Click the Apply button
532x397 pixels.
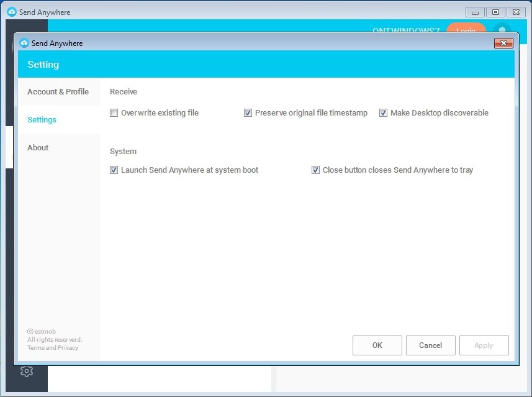[484, 345]
